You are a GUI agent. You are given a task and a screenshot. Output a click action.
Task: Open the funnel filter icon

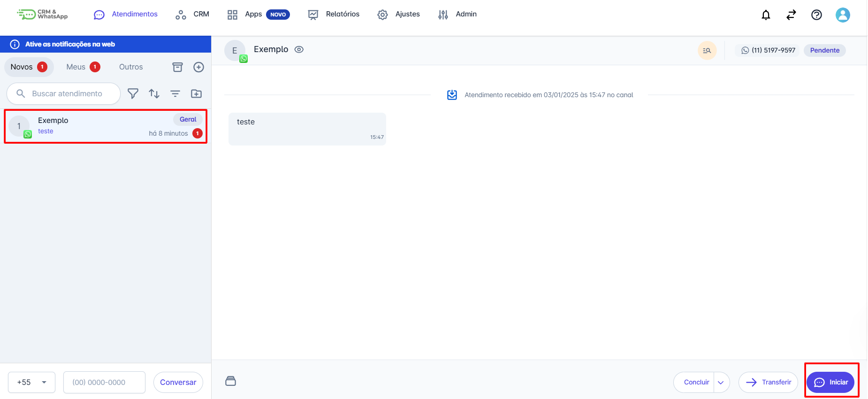click(x=133, y=94)
